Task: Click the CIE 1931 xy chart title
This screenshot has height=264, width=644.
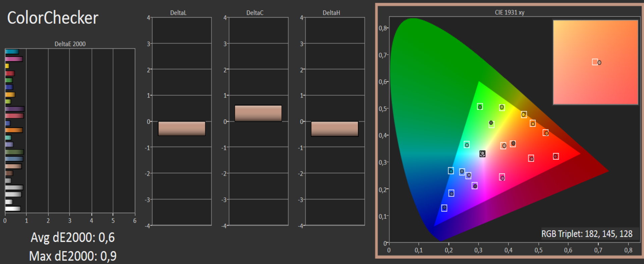Action: tap(509, 12)
